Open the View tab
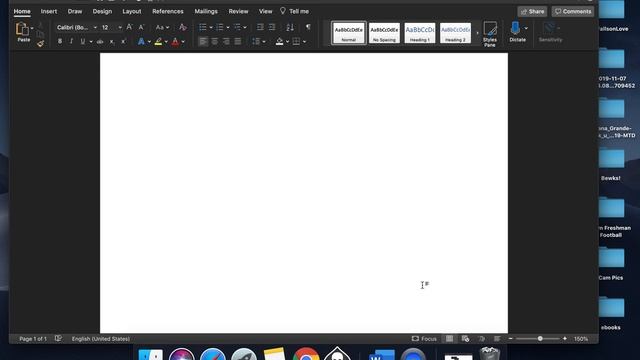The height and width of the screenshot is (360, 640). click(265, 11)
